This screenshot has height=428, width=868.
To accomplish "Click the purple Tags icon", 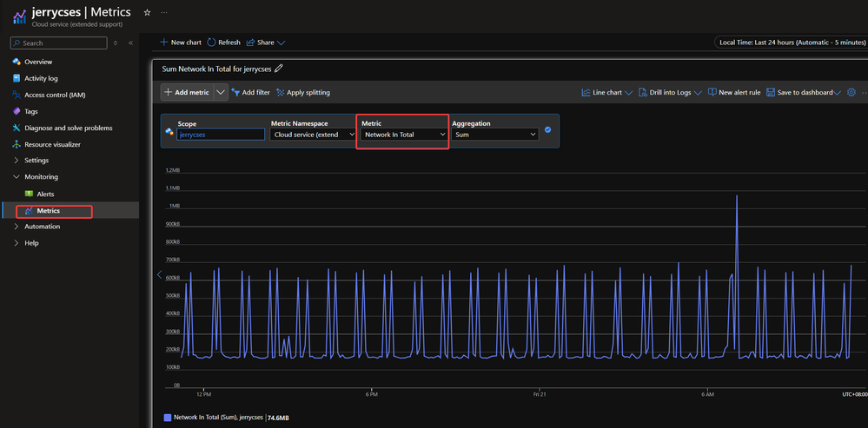I will (17, 112).
